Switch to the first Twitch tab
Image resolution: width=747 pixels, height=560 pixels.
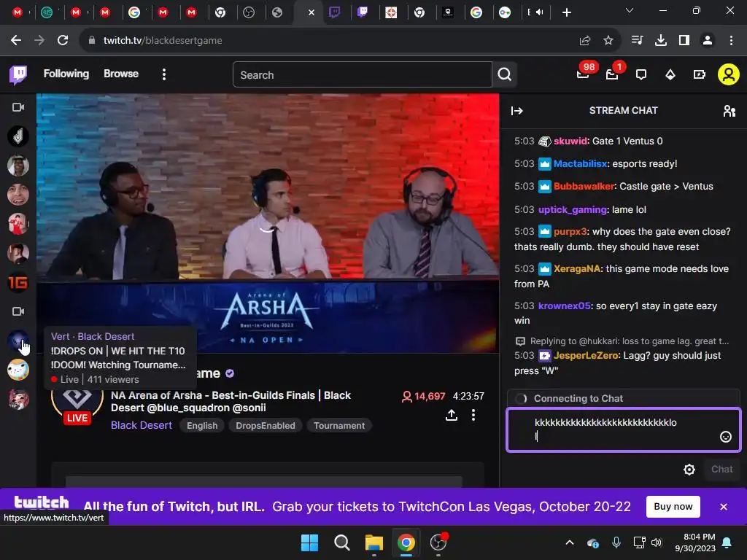tap(334, 12)
